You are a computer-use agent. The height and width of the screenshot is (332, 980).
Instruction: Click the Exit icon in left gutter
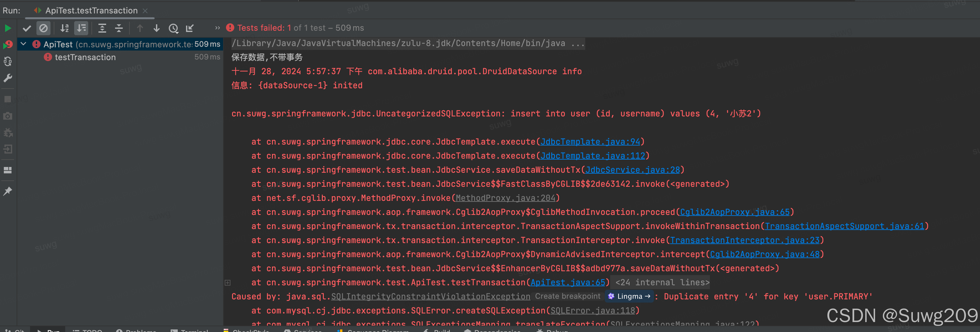point(8,149)
